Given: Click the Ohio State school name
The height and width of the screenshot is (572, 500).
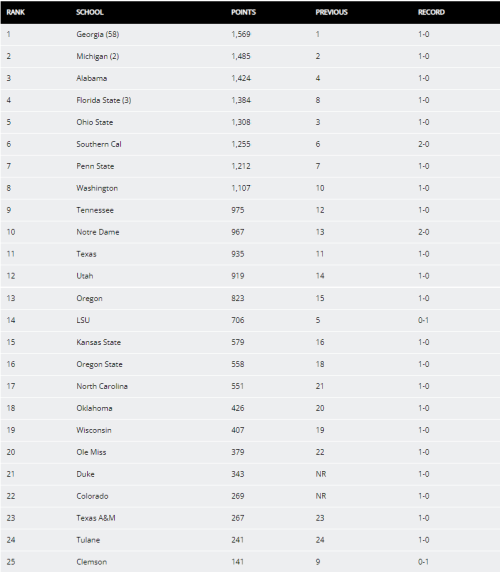Looking at the screenshot, I should coord(94,122).
